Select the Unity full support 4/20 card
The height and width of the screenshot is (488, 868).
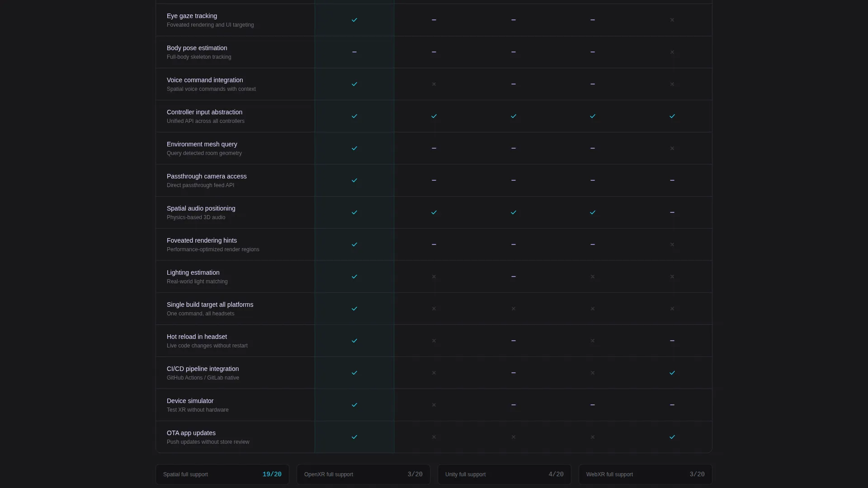click(x=505, y=474)
